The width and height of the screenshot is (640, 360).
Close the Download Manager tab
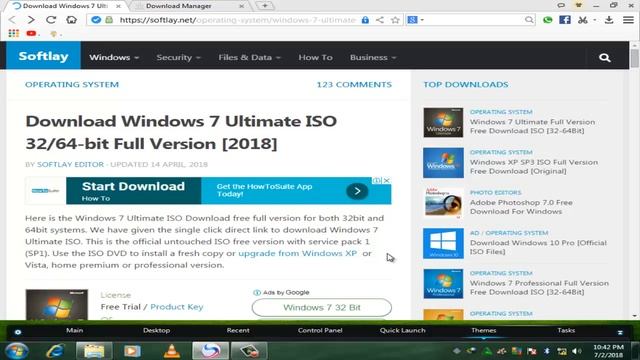[x=241, y=6]
